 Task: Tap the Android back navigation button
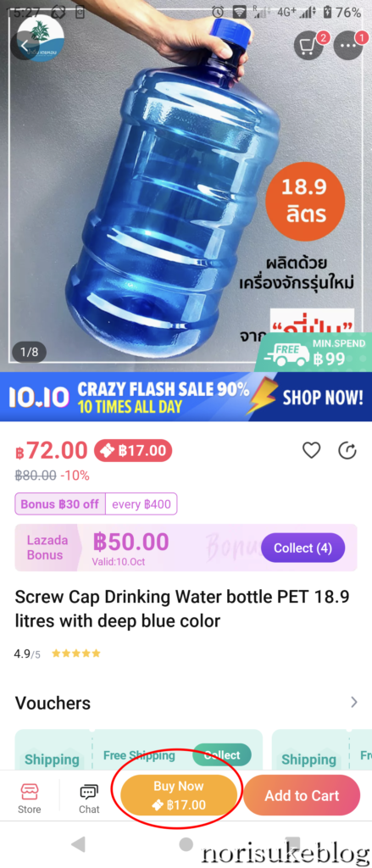click(x=79, y=844)
